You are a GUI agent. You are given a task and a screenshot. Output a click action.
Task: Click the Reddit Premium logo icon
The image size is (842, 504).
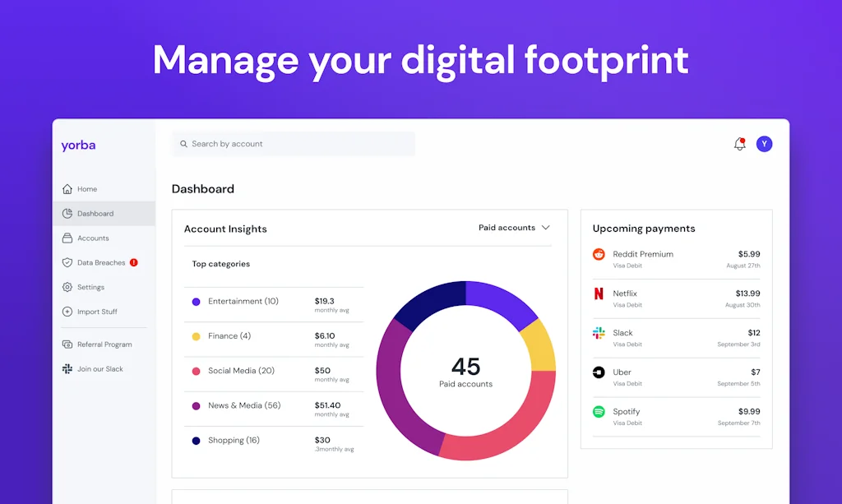click(599, 255)
